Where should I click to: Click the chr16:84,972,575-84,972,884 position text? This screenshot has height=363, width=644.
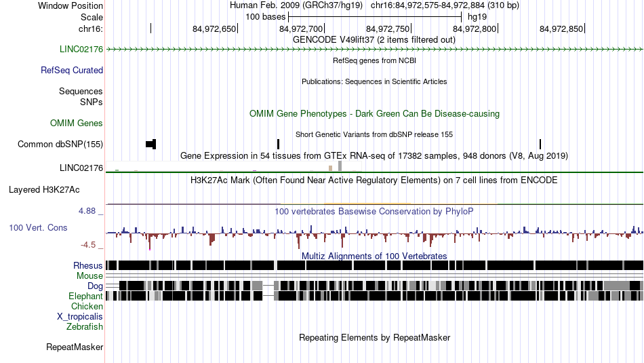tap(445, 5)
